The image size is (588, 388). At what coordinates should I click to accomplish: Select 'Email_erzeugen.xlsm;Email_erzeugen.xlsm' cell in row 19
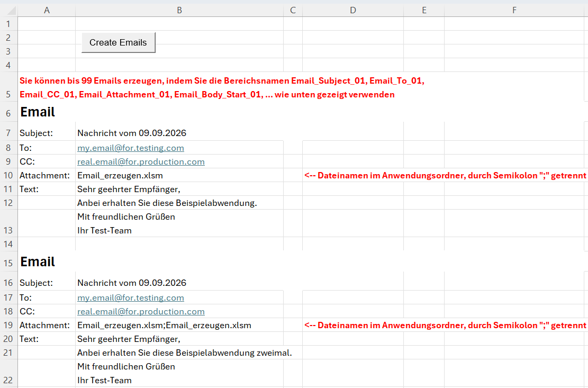164,326
